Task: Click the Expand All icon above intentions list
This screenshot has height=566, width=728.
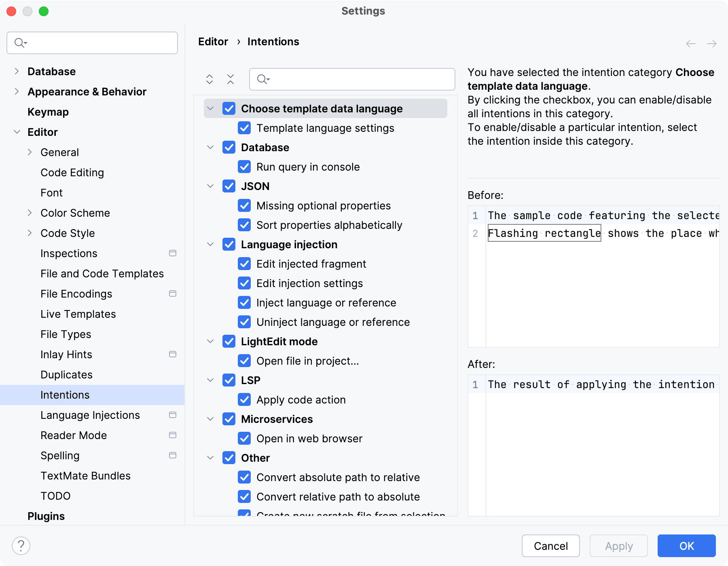Action: pyautogui.click(x=210, y=79)
